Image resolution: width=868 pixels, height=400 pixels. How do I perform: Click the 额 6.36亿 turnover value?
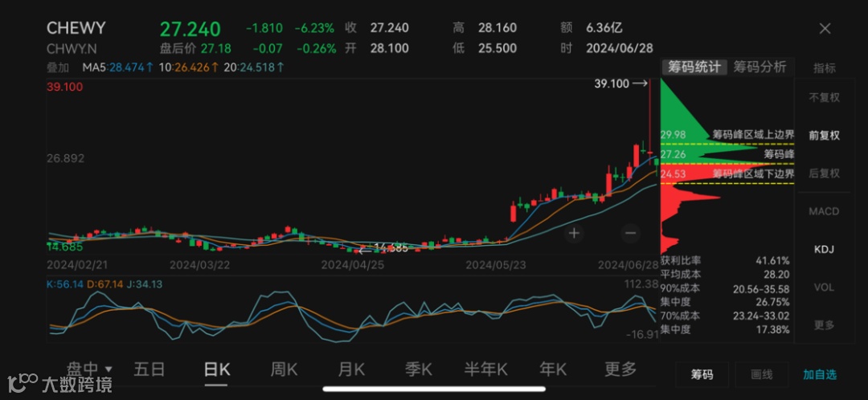[592, 28]
